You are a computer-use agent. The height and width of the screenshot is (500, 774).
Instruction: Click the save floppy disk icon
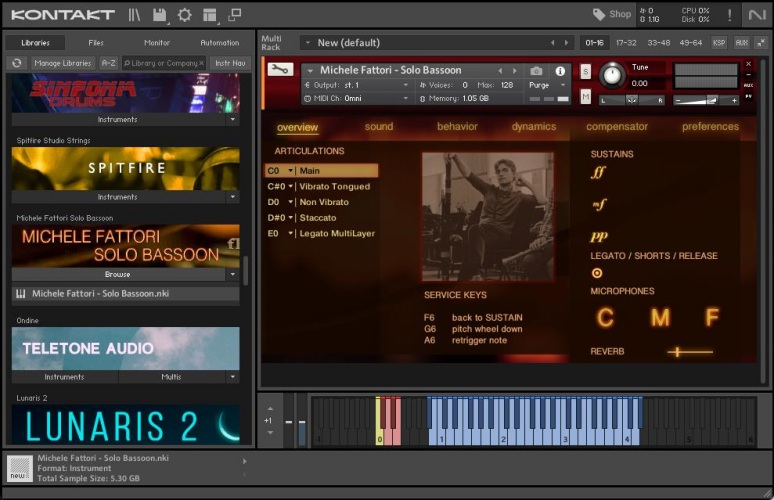point(160,15)
